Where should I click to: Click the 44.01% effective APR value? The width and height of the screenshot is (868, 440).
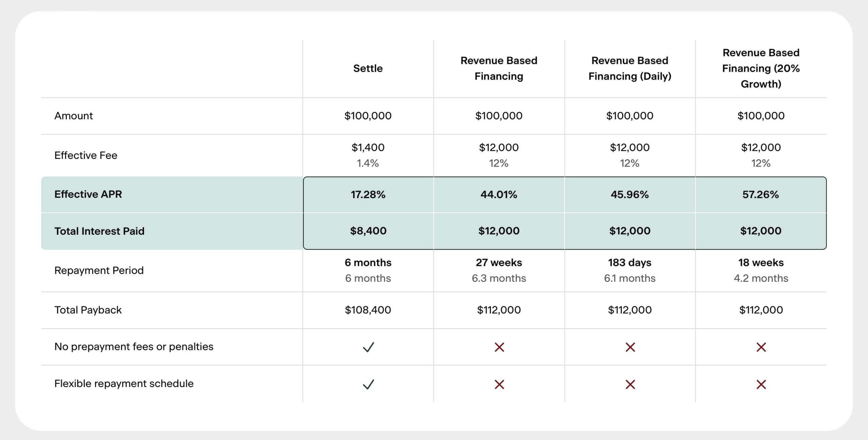[499, 194]
